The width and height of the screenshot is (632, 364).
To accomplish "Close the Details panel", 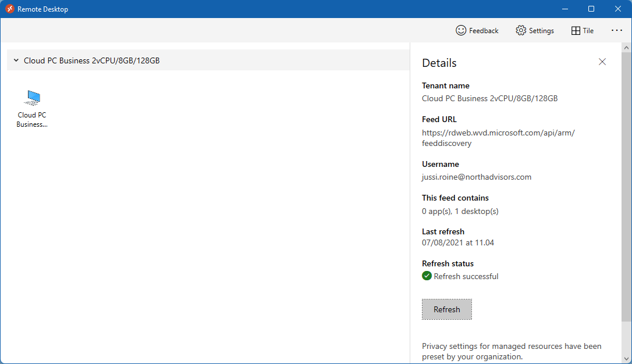I will (602, 62).
